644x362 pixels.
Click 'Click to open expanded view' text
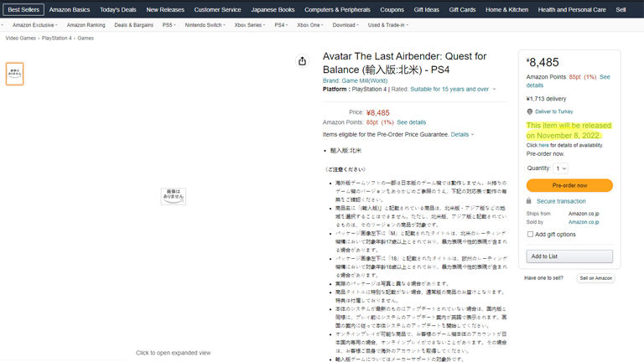173,353
